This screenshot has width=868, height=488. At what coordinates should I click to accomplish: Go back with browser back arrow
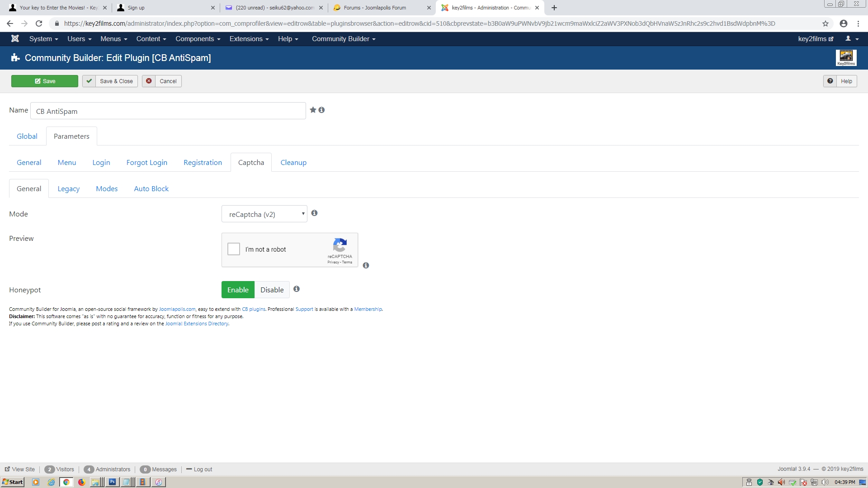[10, 23]
